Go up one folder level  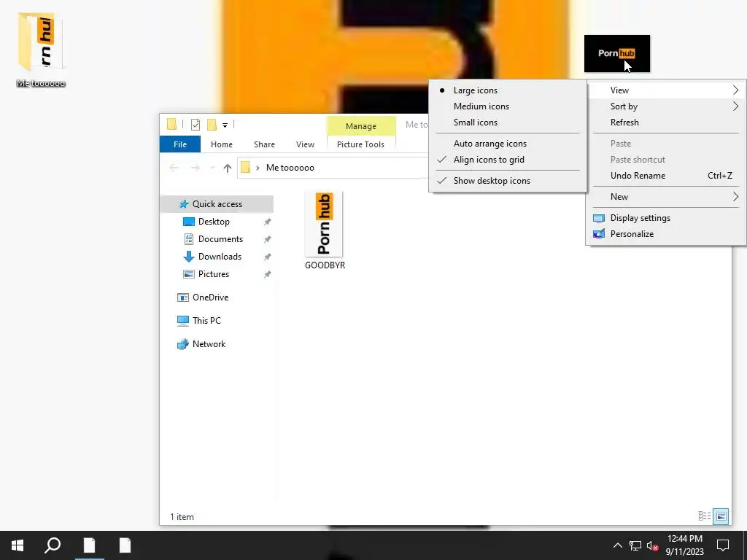228,168
